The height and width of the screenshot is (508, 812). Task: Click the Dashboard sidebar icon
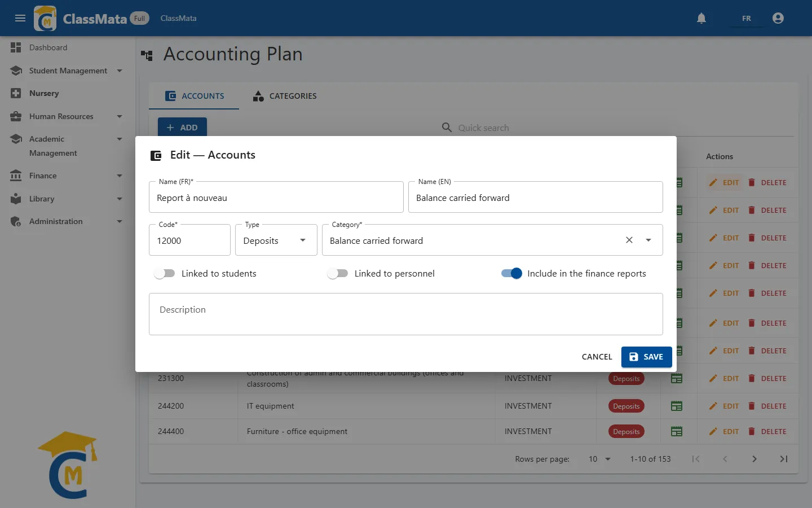(16, 47)
